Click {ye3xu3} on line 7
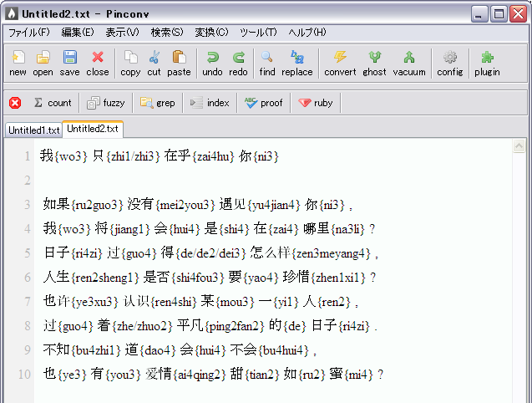532x403 pixels. coord(94,302)
